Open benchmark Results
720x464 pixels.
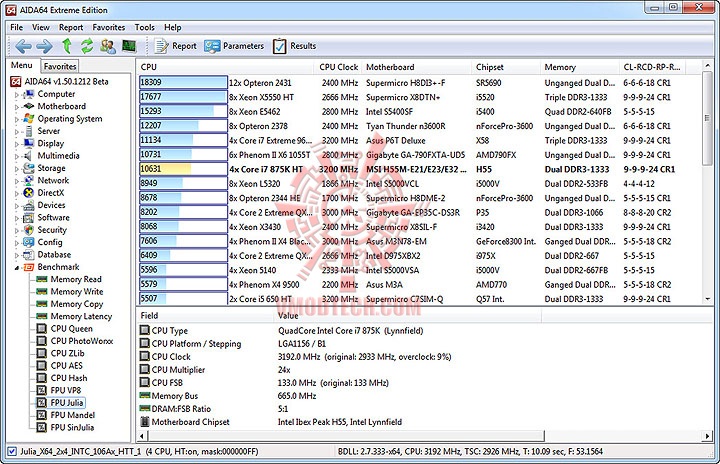point(294,46)
